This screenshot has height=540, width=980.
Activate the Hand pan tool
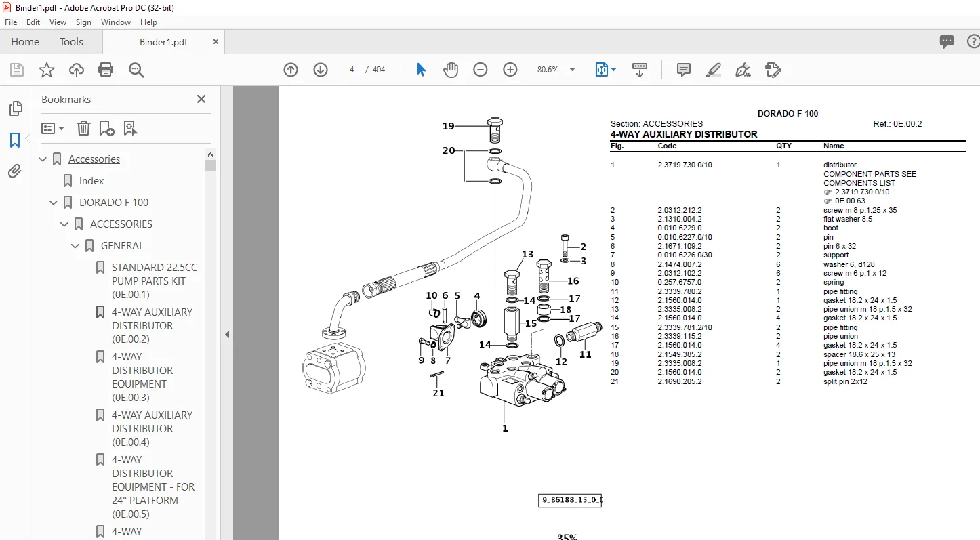[x=451, y=70]
